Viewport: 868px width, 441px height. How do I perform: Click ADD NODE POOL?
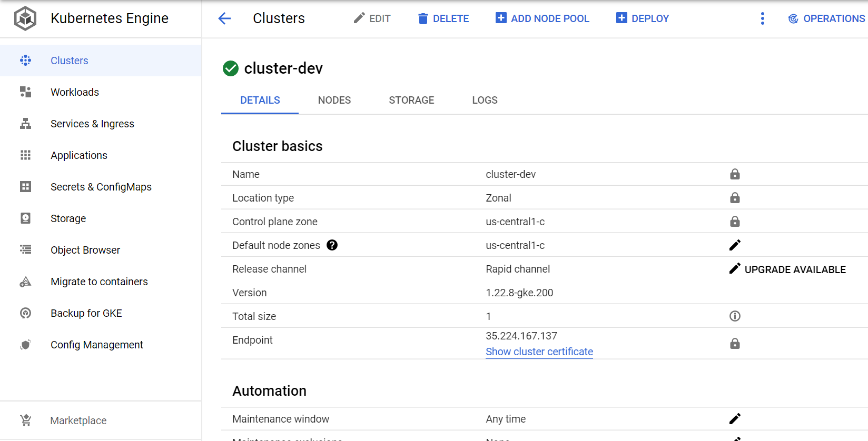click(x=542, y=18)
